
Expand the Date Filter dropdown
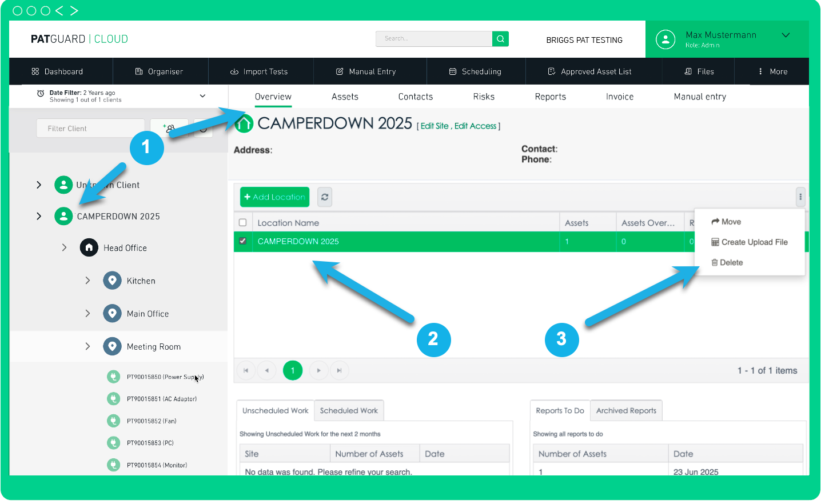pos(202,96)
